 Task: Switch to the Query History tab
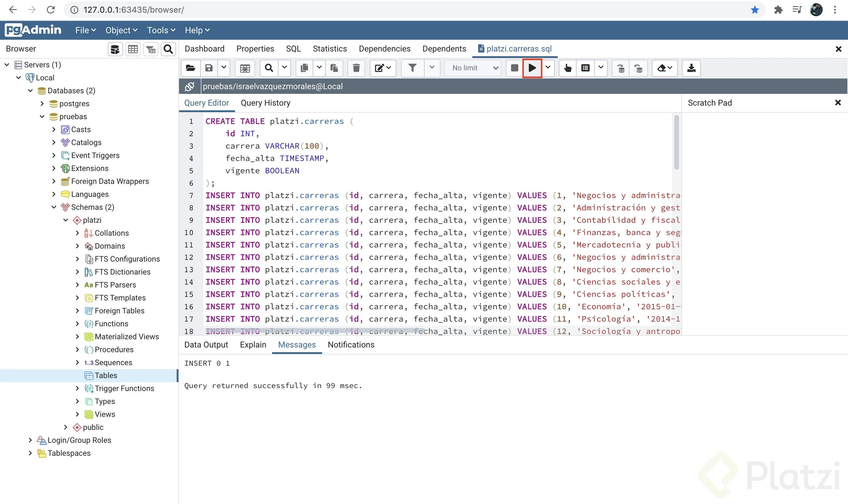coord(265,103)
